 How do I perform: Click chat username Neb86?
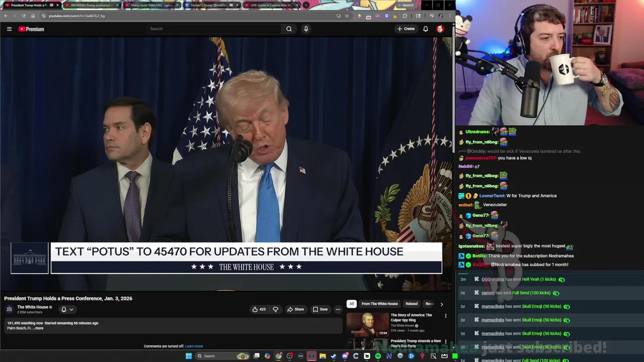coord(465,166)
